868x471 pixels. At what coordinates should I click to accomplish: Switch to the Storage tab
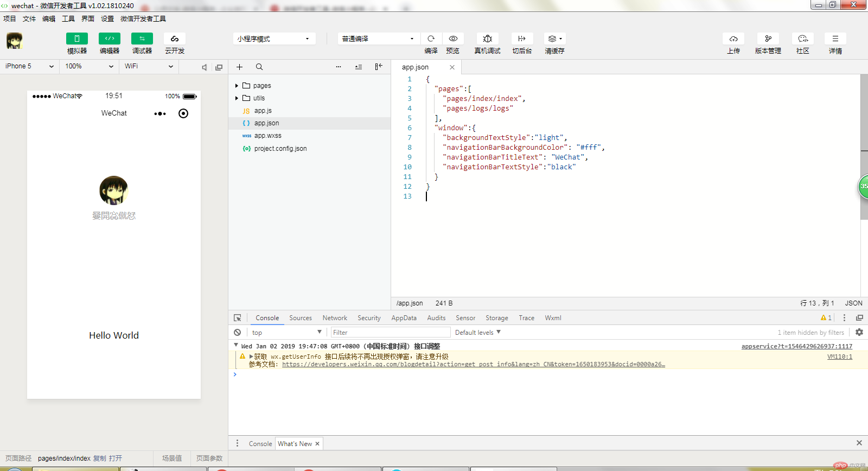pos(497,318)
